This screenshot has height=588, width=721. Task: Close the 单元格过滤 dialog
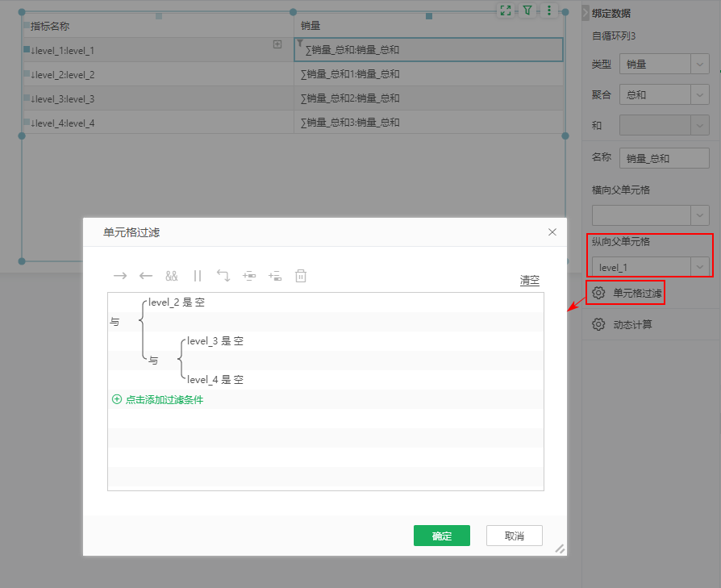552,232
